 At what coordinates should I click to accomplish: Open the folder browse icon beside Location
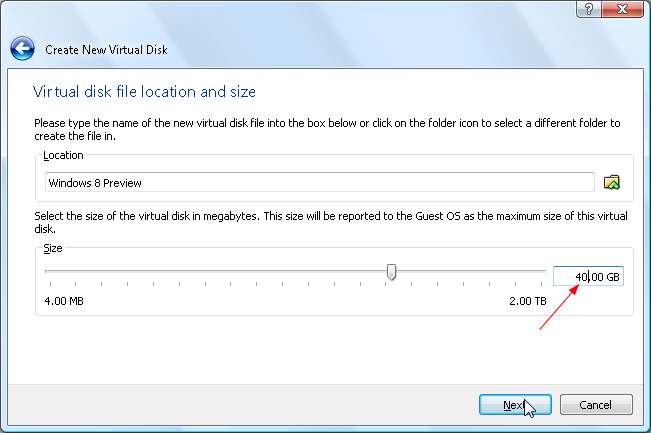(612, 182)
